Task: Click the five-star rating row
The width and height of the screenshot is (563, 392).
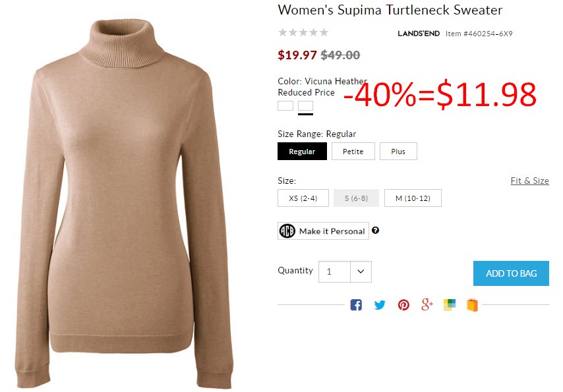Action: pyautogui.click(x=303, y=32)
